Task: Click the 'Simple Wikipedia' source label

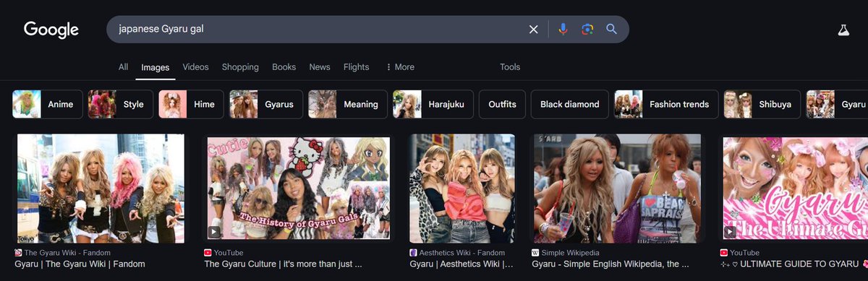Action: pos(571,253)
